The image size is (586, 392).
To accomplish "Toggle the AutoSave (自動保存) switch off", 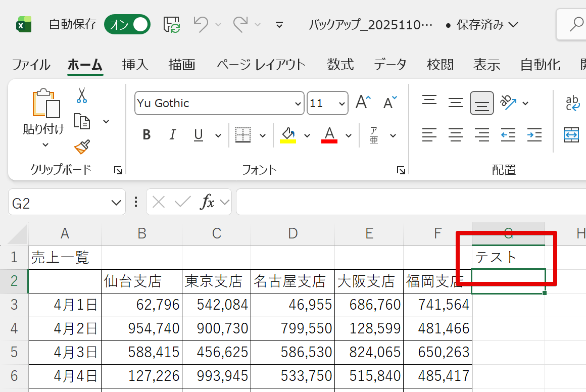I will pos(127,24).
